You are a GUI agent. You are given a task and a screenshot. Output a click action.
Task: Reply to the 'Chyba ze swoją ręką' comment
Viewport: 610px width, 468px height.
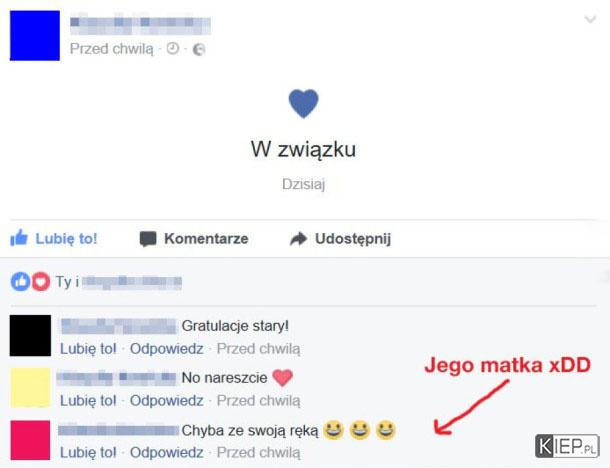[167, 452]
